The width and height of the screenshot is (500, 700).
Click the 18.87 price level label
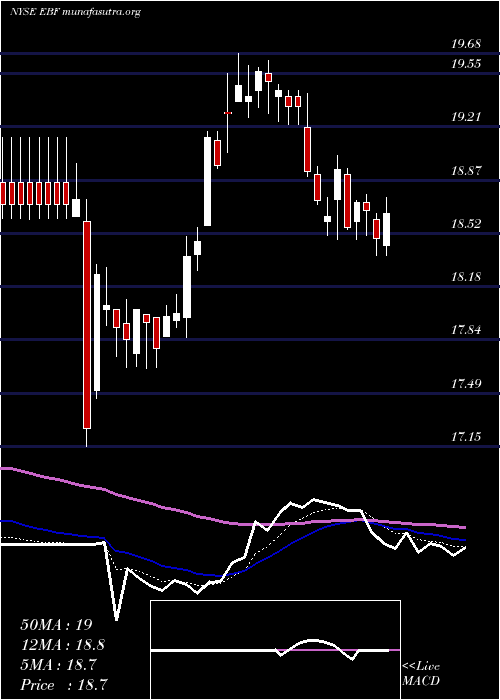(466, 171)
